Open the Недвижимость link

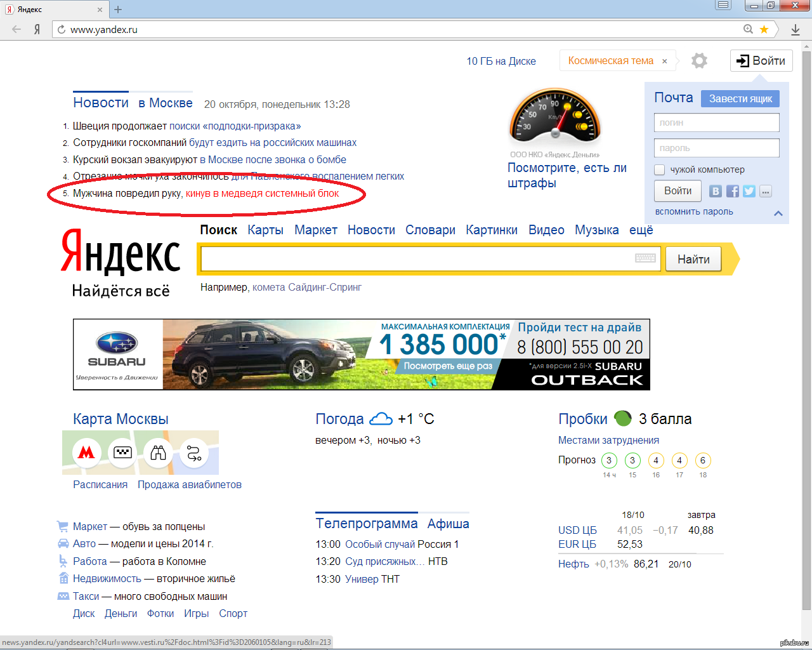[107, 578]
